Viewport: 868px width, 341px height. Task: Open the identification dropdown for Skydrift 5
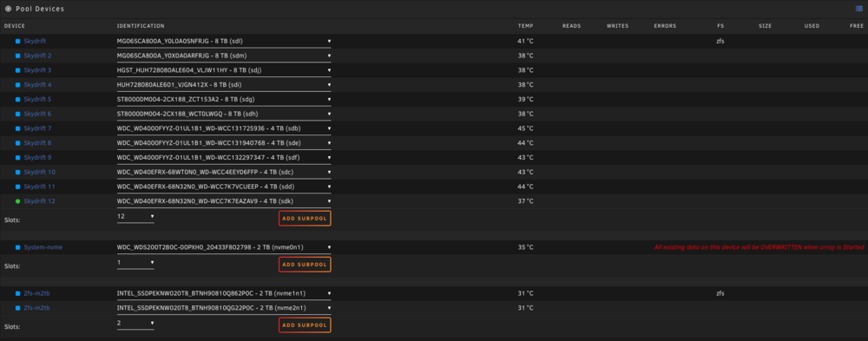pyautogui.click(x=224, y=100)
